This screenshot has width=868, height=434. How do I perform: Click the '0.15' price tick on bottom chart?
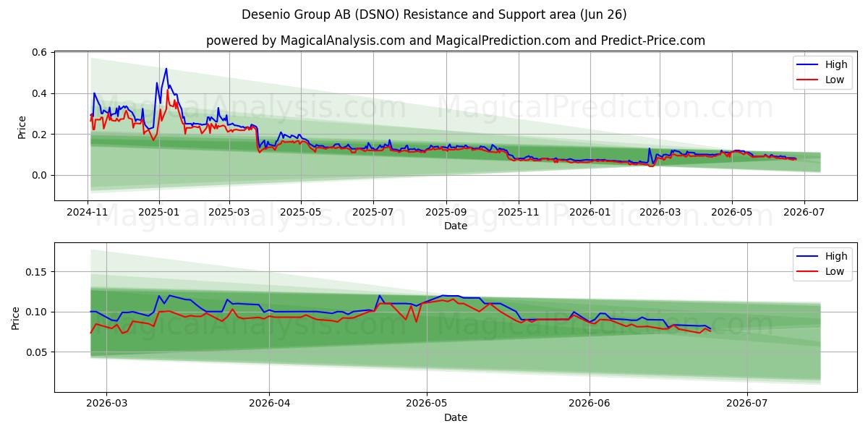36,272
